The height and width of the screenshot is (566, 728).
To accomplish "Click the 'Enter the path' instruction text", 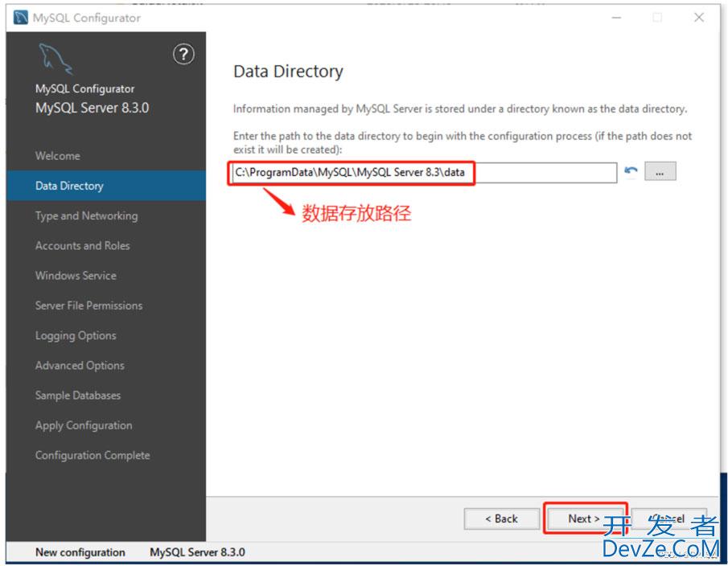I will (463, 142).
